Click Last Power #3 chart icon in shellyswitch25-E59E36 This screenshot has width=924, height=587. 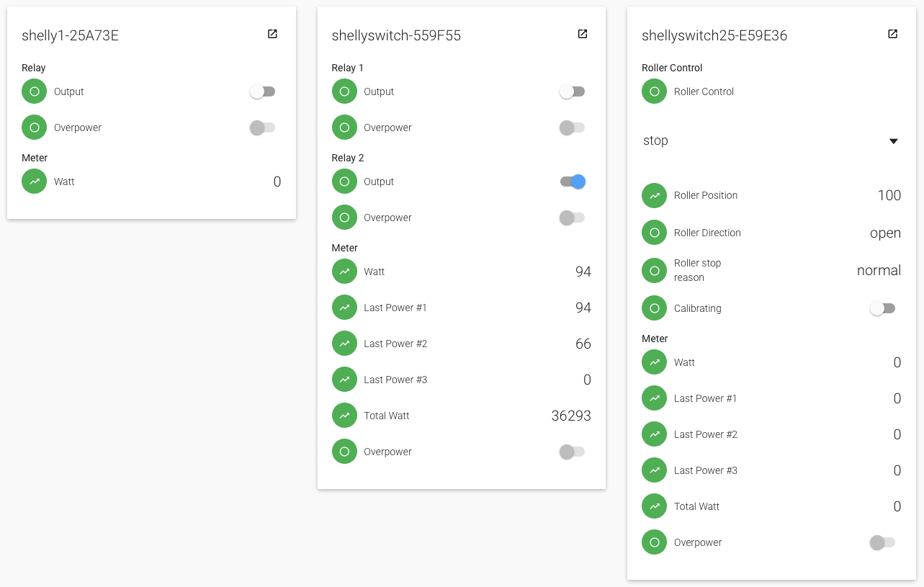point(654,470)
